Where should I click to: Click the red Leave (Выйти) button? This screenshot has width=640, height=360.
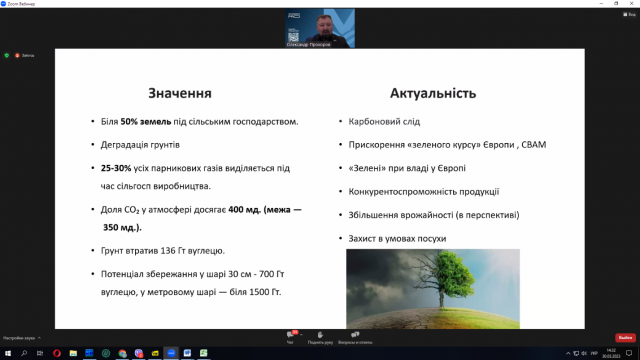click(x=625, y=338)
